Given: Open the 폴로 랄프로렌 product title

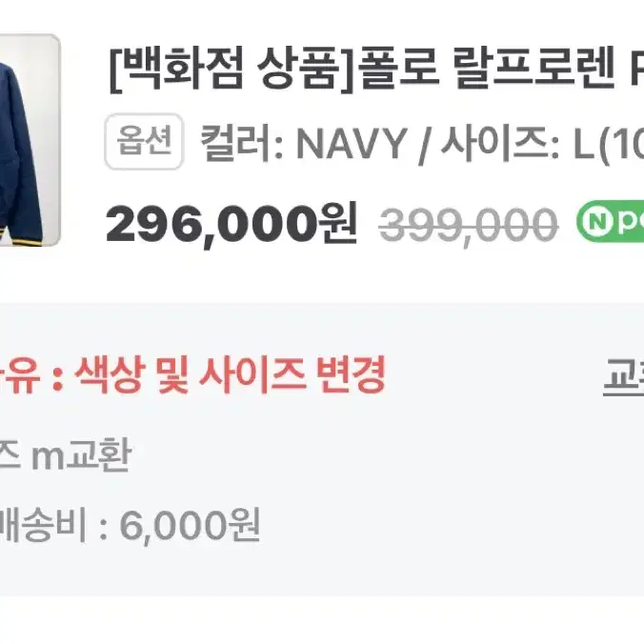Looking at the screenshot, I should coord(376,69).
